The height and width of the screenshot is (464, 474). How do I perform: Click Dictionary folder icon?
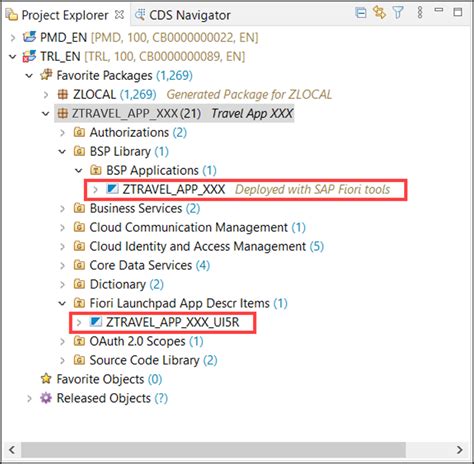point(79,284)
